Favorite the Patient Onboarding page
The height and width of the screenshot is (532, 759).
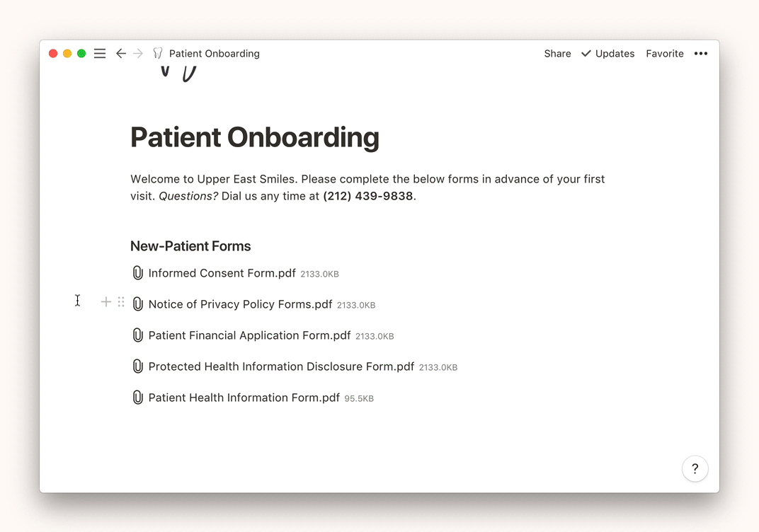[664, 53]
